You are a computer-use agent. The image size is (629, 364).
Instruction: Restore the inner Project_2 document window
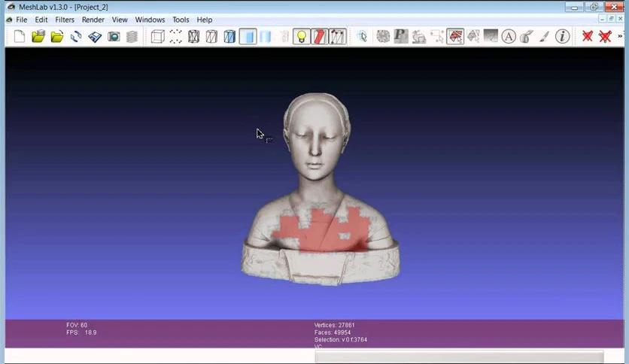[612, 19]
